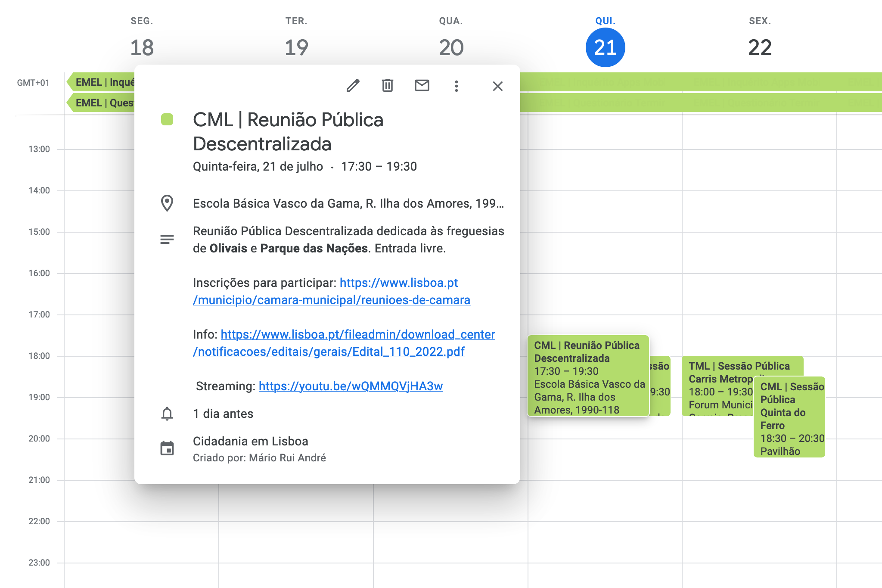Select the highlighted Thursday 21 header
Screen dimensions: 882x588
605,47
